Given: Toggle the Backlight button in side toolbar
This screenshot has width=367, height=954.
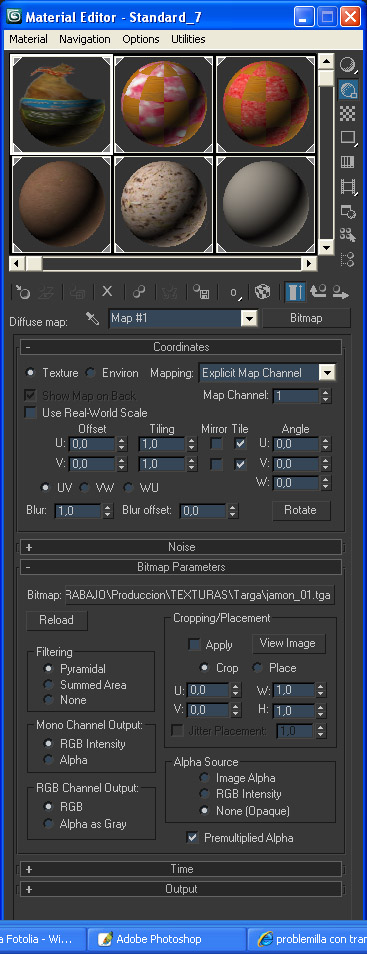Looking at the screenshot, I should tap(348, 89).
